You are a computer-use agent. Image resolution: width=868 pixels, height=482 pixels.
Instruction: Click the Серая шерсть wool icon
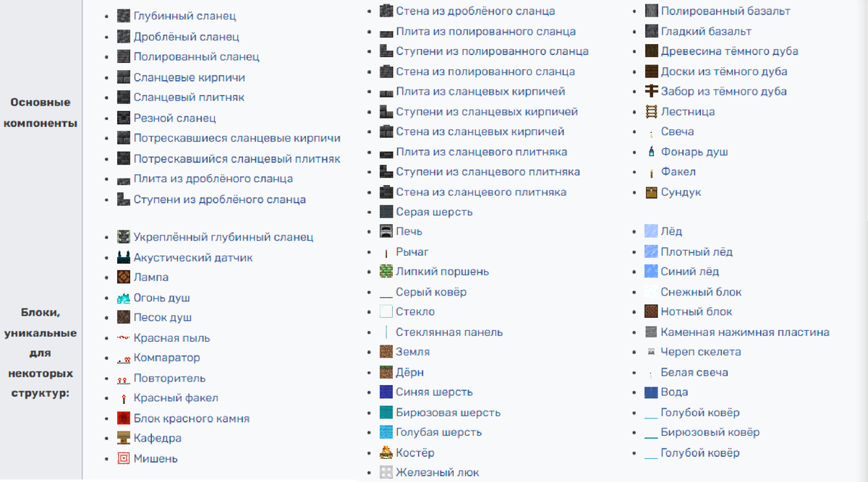coord(386,212)
